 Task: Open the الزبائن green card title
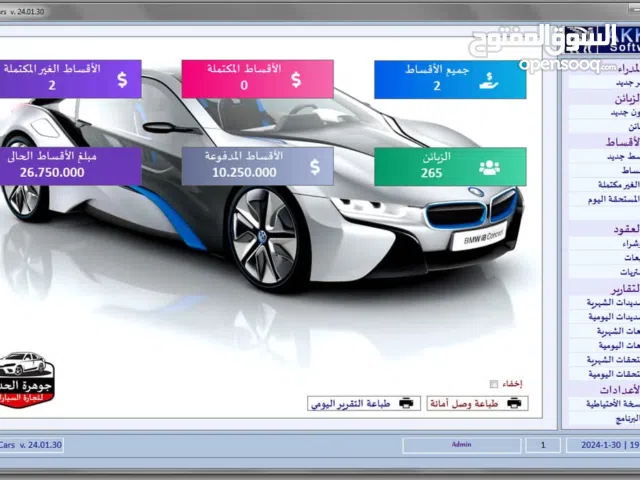(437, 157)
